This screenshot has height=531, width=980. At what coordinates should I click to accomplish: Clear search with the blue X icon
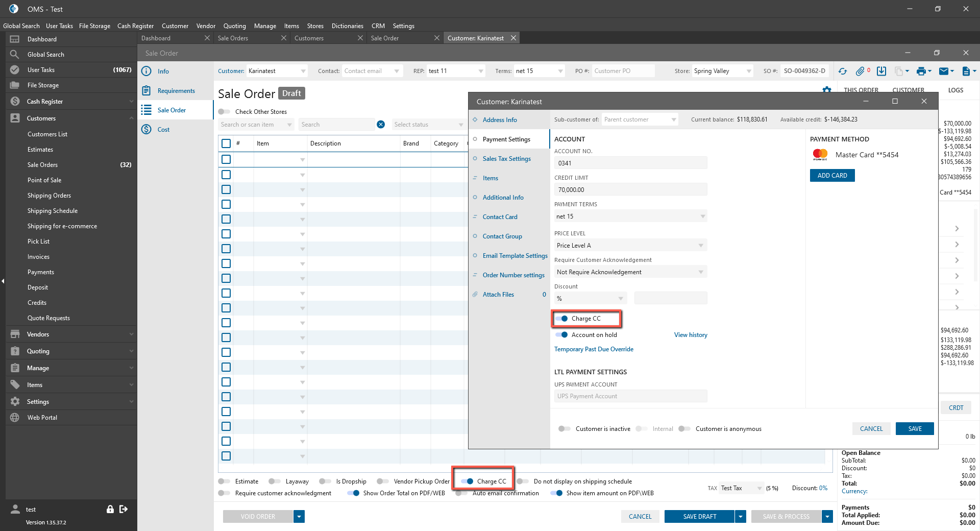(x=381, y=125)
